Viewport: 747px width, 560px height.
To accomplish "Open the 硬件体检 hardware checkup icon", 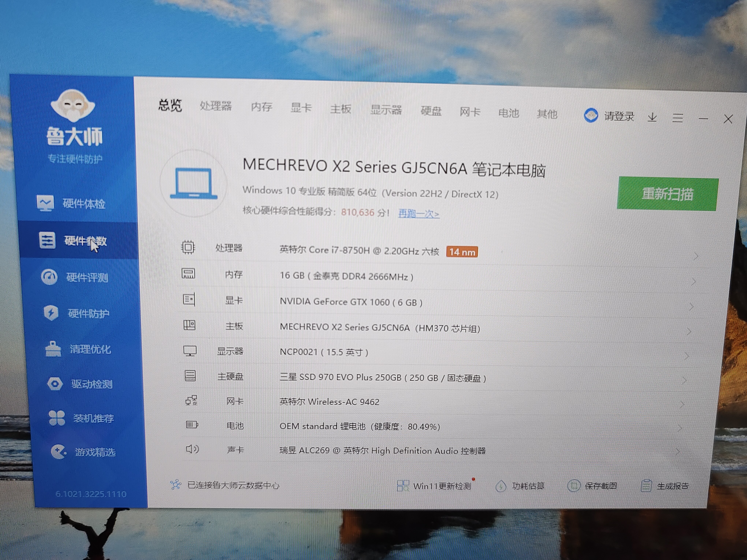I will (x=45, y=203).
